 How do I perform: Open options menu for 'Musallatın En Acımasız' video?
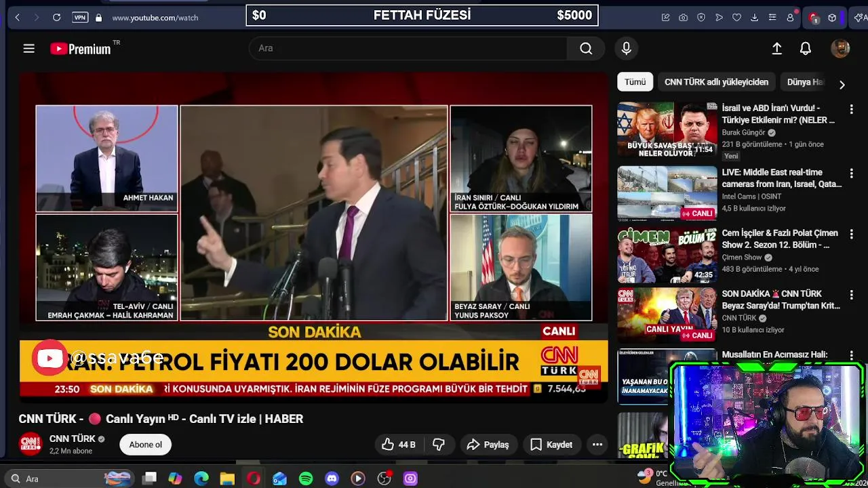(852, 355)
